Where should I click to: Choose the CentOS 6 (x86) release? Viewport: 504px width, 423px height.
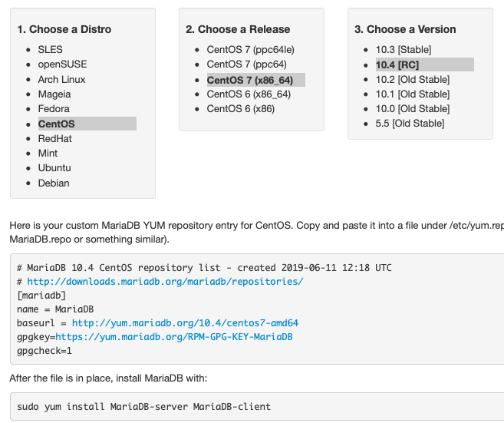point(240,109)
